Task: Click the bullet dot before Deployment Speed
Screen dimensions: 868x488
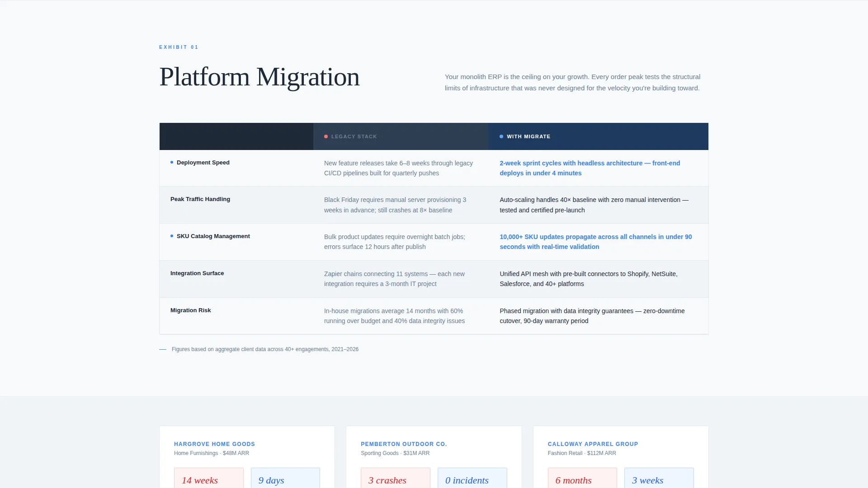Action: (x=172, y=162)
